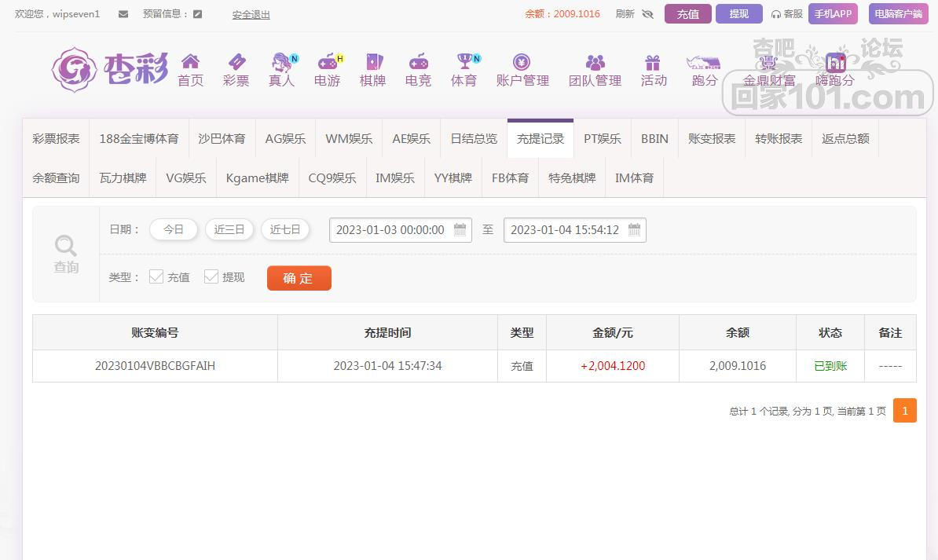Toggle balance visibility eye icon
The width and height of the screenshot is (938, 560).
[647, 14]
